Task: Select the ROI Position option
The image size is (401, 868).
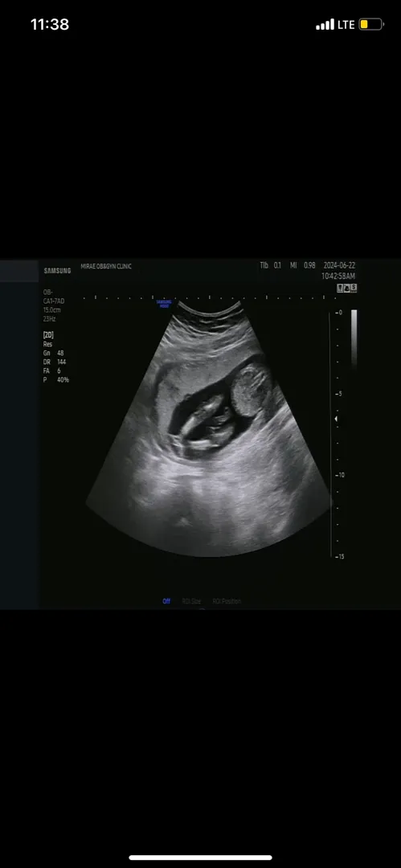Action: tap(227, 601)
